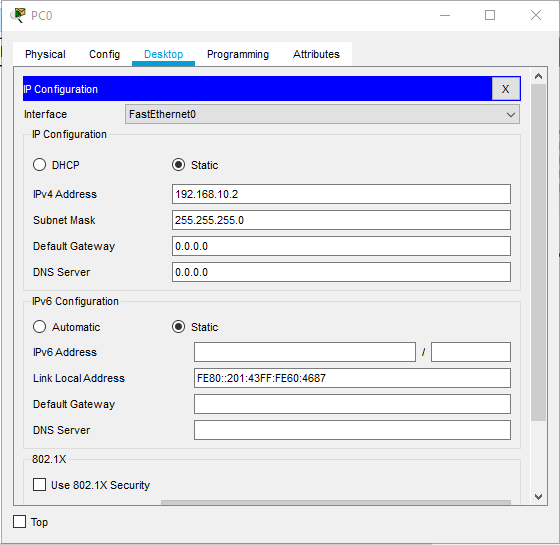Close the IP Configuration panel with X
Image resolution: width=560 pixels, height=545 pixels.
click(x=505, y=89)
